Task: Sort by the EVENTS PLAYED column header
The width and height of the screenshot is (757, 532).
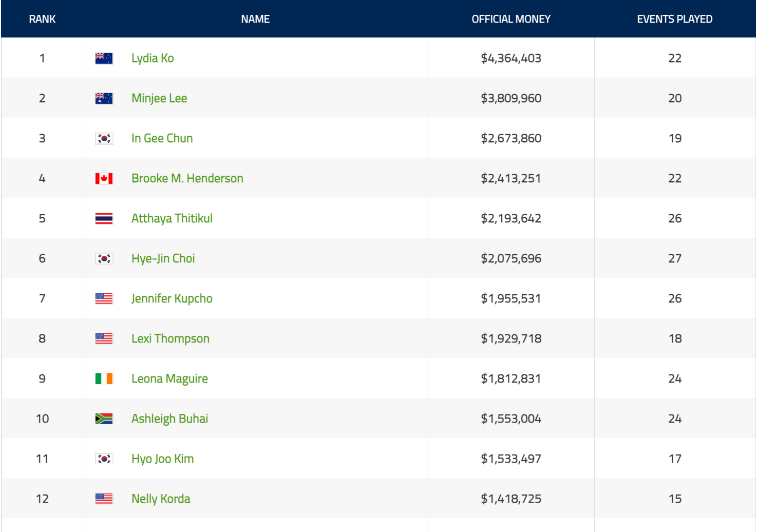Action: coord(675,19)
